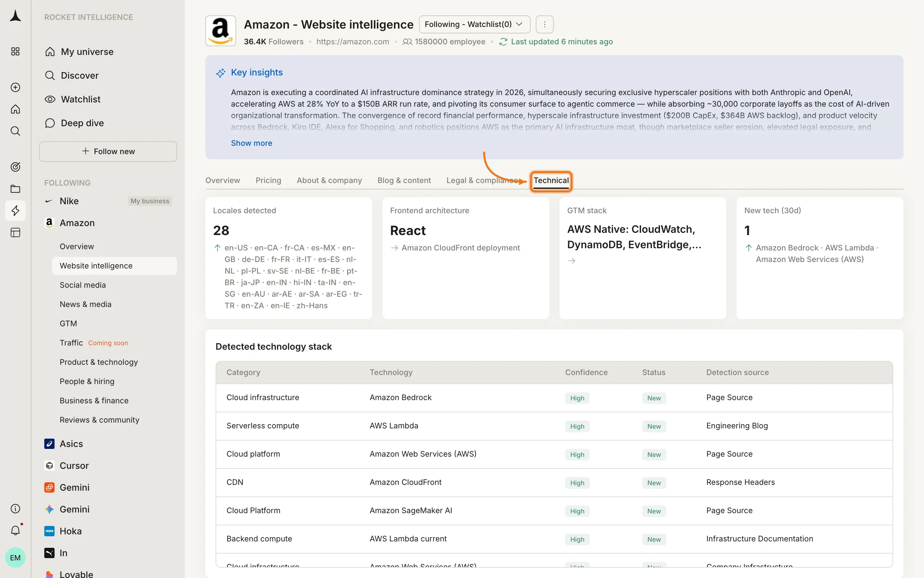Viewport: 924px width, 578px height.
Task: Select the Technical tab
Action: [551, 180]
